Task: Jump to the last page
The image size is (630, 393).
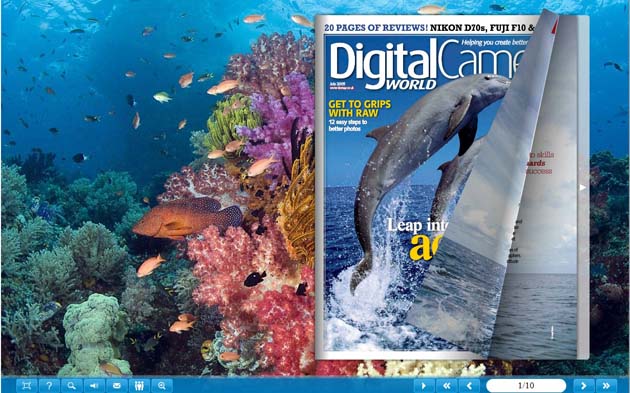Action: coord(606,386)
